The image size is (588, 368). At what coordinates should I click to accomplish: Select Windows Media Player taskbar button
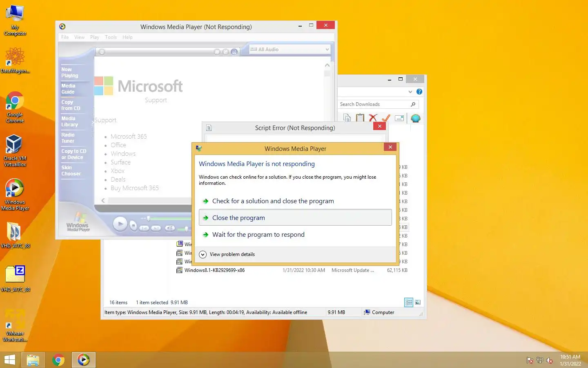coord(84,360)
